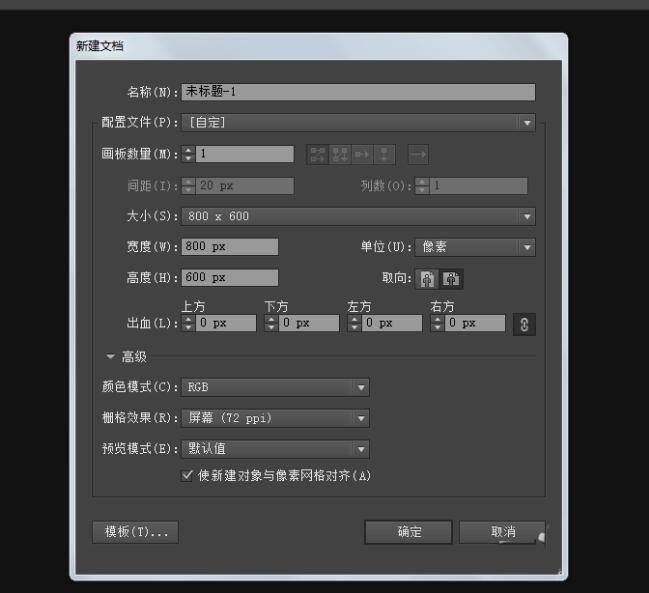Click the 下方 bottom bleed stepper
Screen dimensions: 649x593
pyautogui.click(x=271, y=323)
